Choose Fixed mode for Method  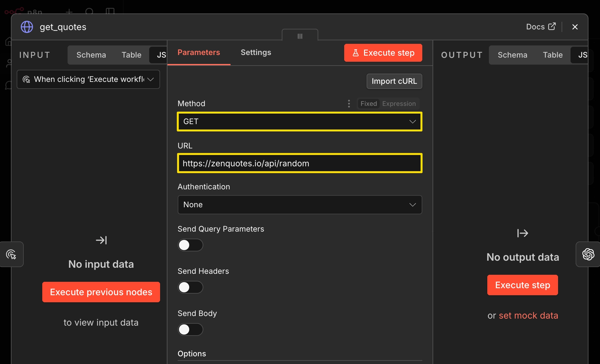click(x=369, y=104)
